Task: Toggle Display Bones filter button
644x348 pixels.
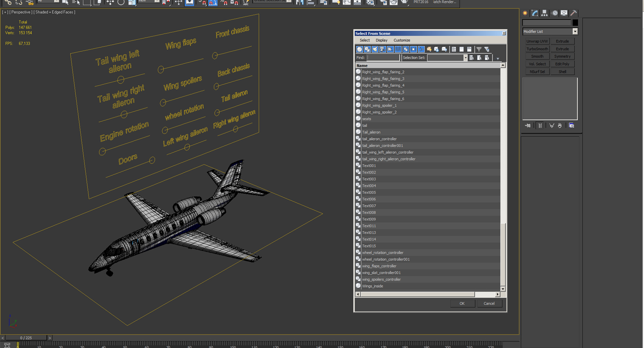Action: [x=421, y=49]
